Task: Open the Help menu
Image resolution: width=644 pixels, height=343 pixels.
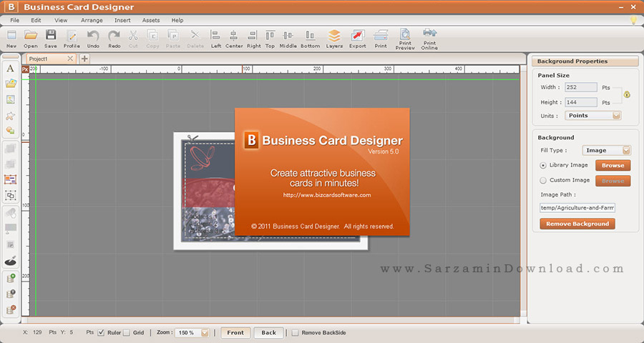Action: coord(177,20)
